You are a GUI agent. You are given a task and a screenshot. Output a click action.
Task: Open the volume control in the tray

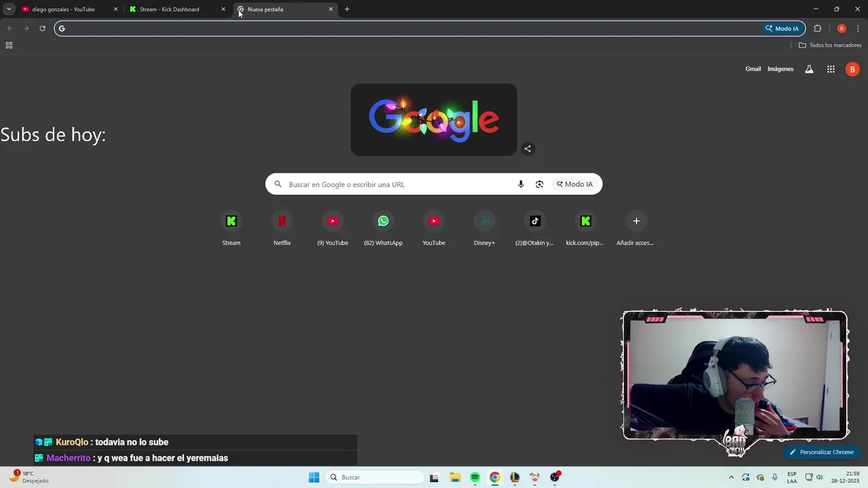click(x=819, y=477)
